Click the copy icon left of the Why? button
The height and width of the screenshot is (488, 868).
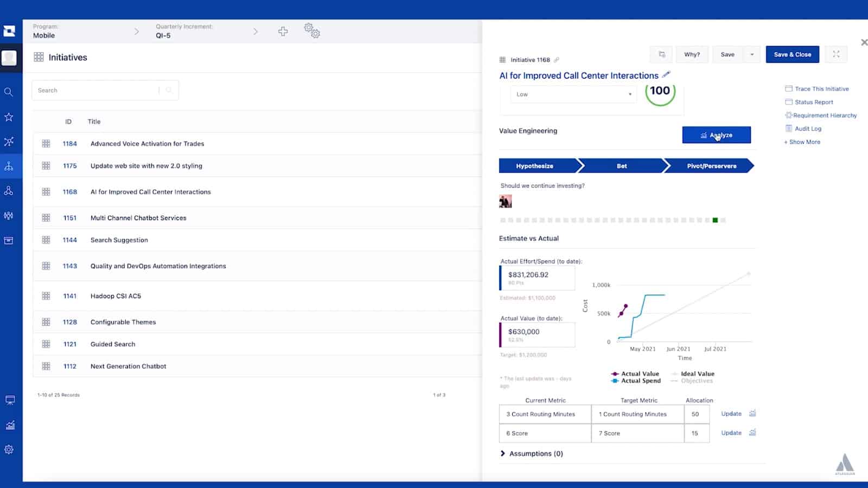tap(661, 54)
